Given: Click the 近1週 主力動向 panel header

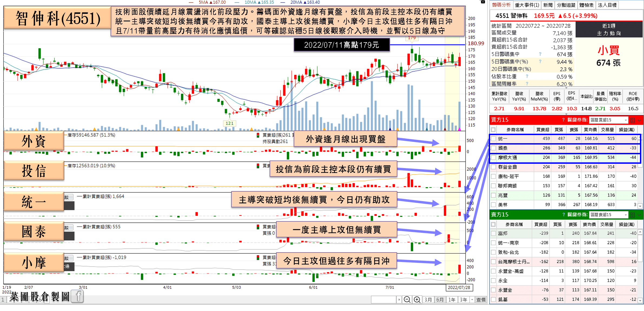Looking at the screenshot, I should pyautogui.click(x=609, y=30).
